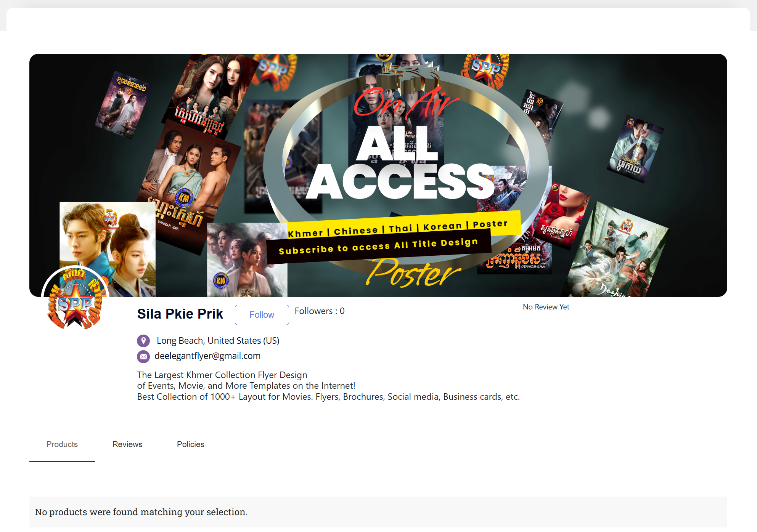Click the deelegantflyer@gmail.com email address
757x532 pixels.
click(x=207, y=356)
